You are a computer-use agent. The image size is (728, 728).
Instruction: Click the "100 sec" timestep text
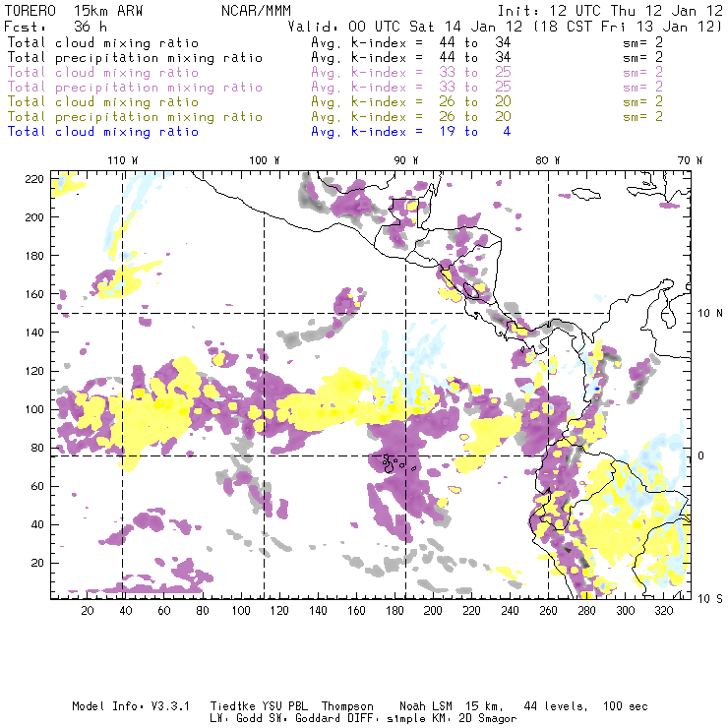tap(626, 706)
